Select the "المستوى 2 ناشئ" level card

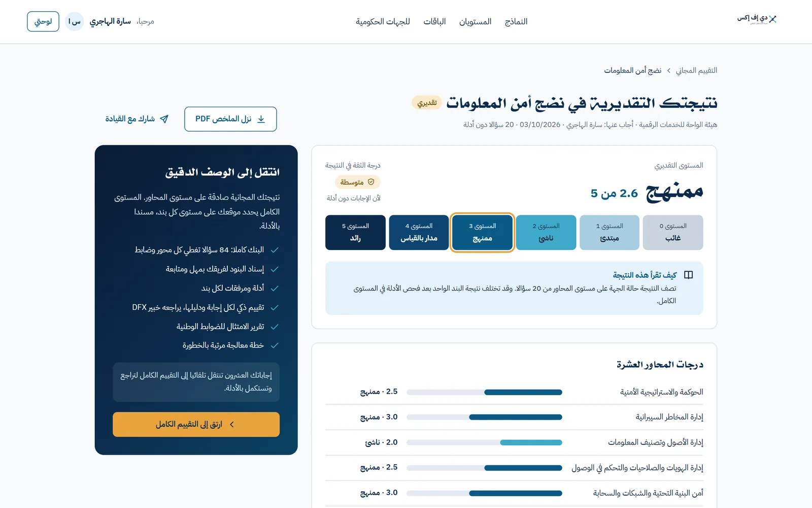tap(546, 233)
